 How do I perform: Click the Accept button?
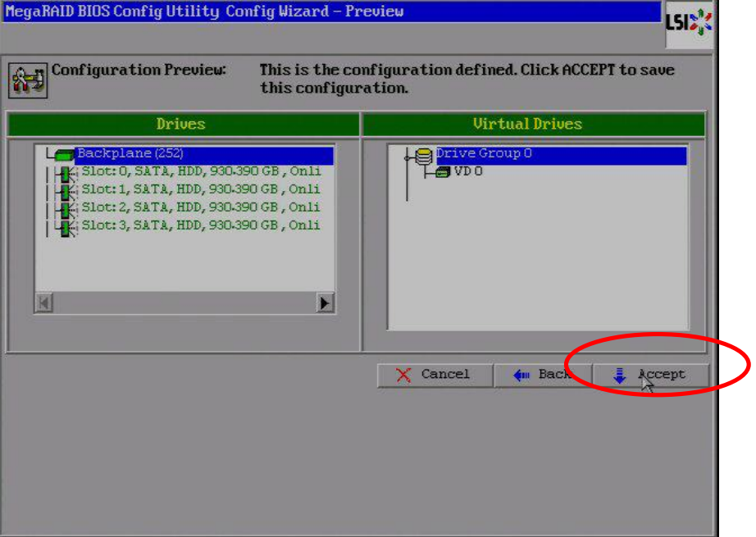651,375
